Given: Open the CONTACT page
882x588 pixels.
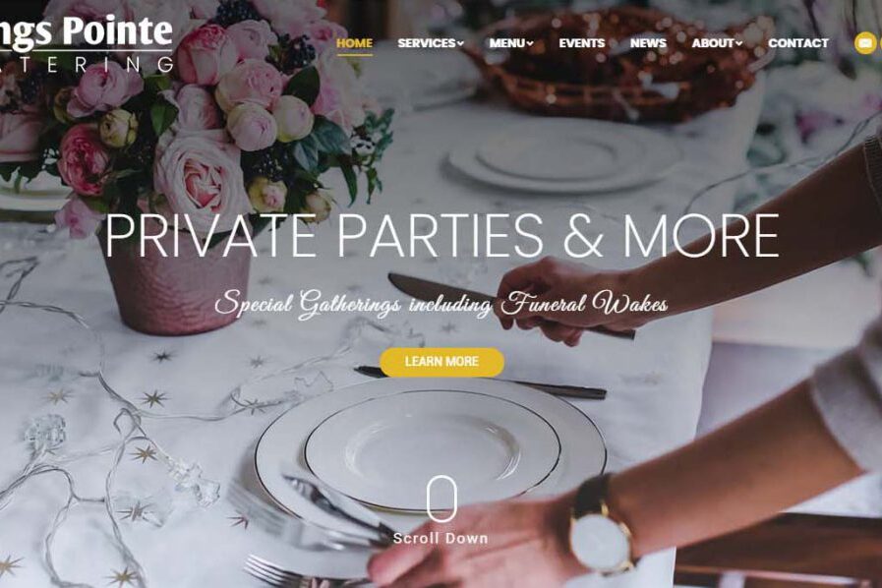Looking at the screenshot, I should click(797, 43).
